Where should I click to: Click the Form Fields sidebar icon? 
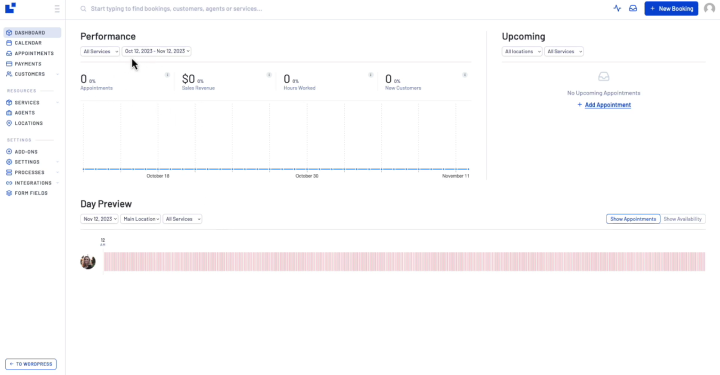(x=9, y=193)
